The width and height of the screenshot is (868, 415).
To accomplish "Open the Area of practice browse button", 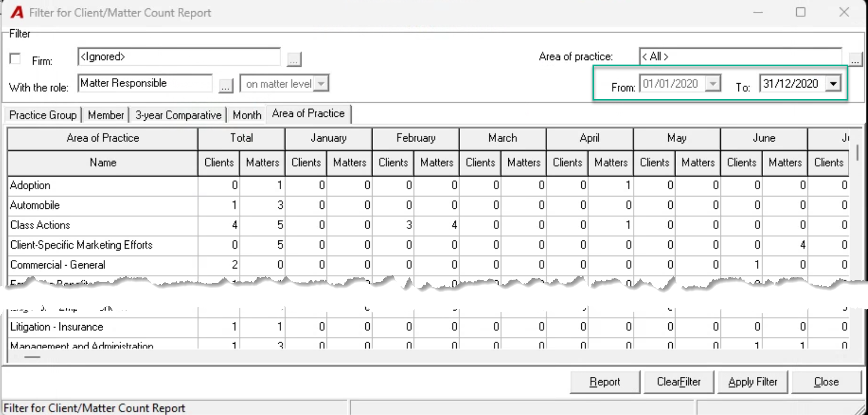I will click(x=855, y=58).
